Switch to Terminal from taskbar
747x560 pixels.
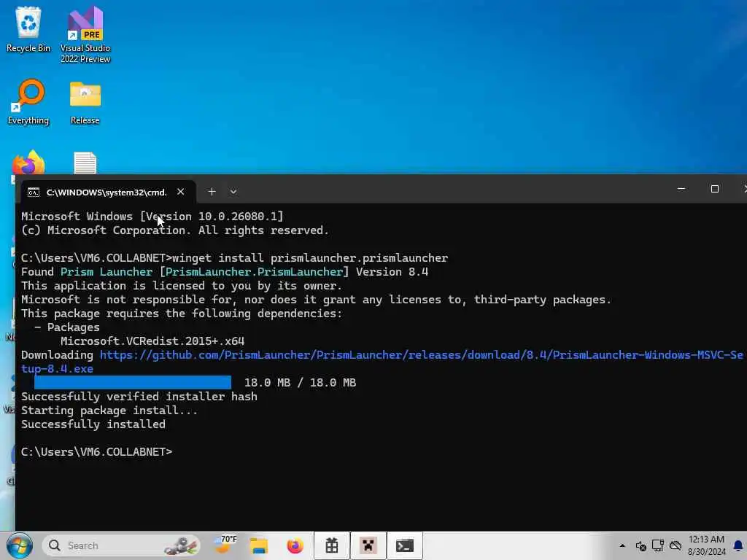coord(404,545)
